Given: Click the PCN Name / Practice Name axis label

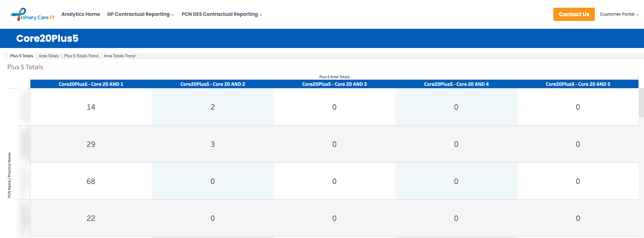Looking at the screenshot, I should (x=9, y=175).
